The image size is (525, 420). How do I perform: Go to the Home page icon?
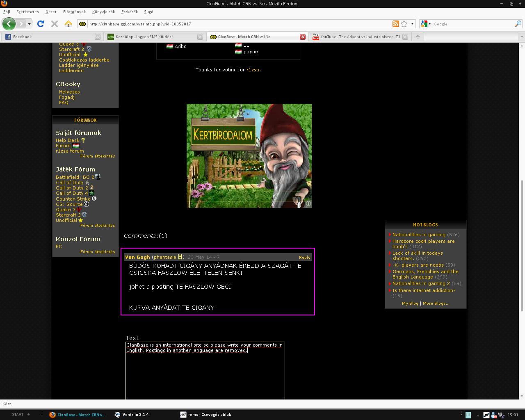(68, 24)
